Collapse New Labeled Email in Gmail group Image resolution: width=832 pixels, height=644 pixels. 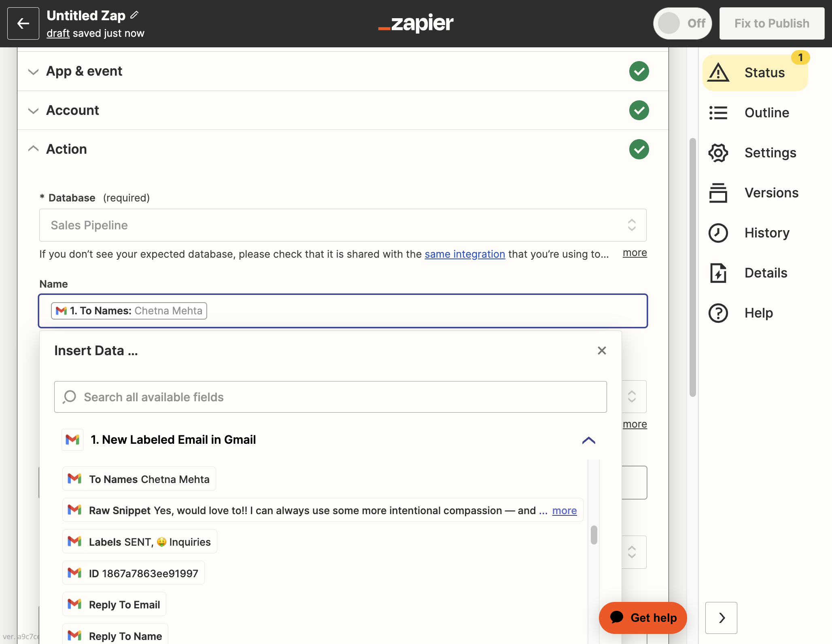coord(589,440)
